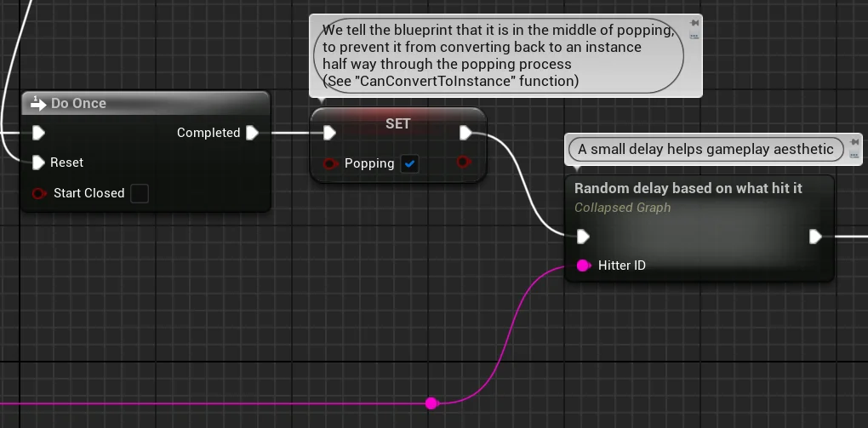Toggle pin on the small delay comment bubble
The width and height of the screenshot is (868, 428).
coord(854,142)
